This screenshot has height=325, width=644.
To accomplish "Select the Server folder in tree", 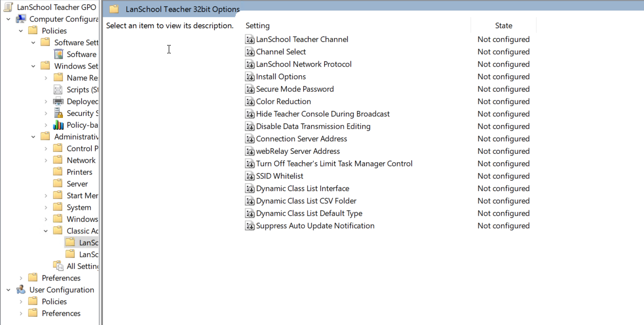I will click(x=77, y=184).
